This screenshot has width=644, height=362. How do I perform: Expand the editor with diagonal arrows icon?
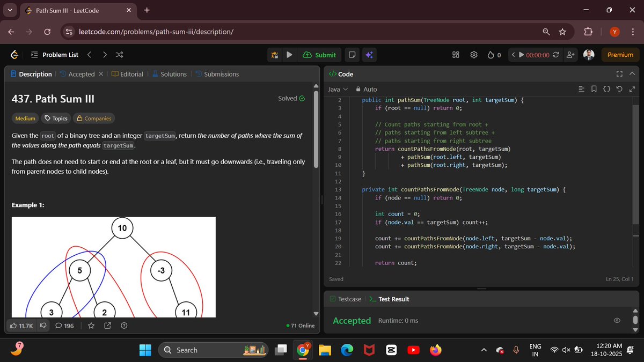(x=632, y=89)
